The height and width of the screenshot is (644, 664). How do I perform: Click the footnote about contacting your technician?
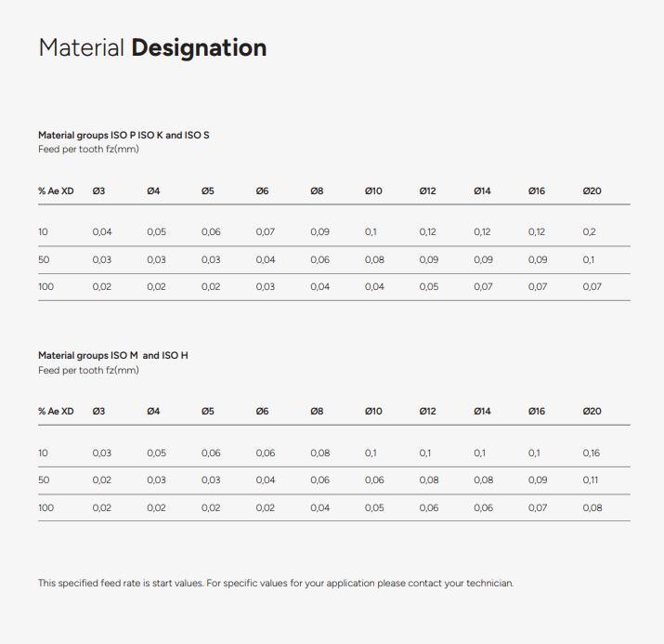click(x=275, y=584)
